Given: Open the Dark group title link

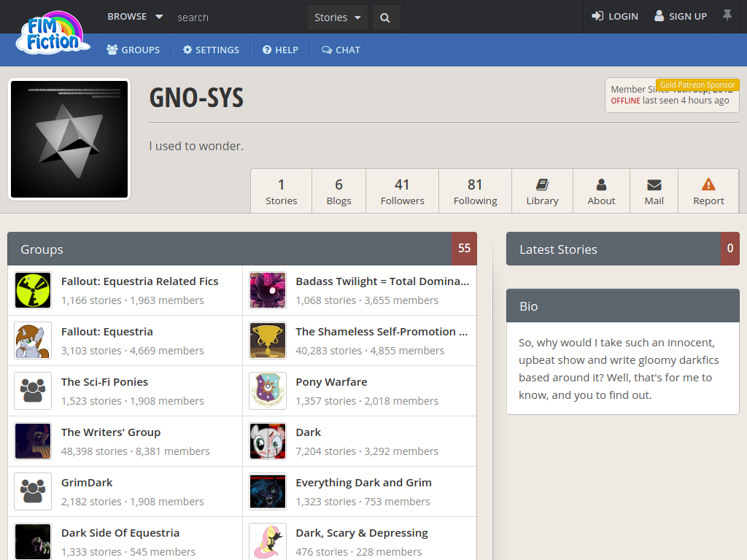Looking at the screenshot, I should coord(309,432).
